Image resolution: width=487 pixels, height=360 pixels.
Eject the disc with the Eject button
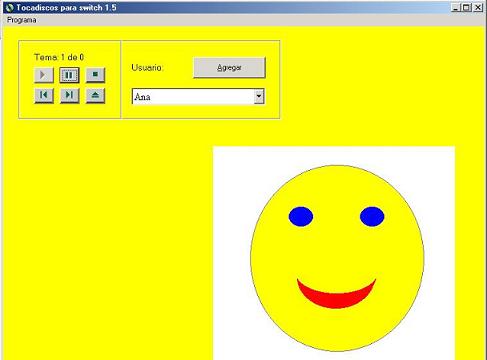click(95, 95)
